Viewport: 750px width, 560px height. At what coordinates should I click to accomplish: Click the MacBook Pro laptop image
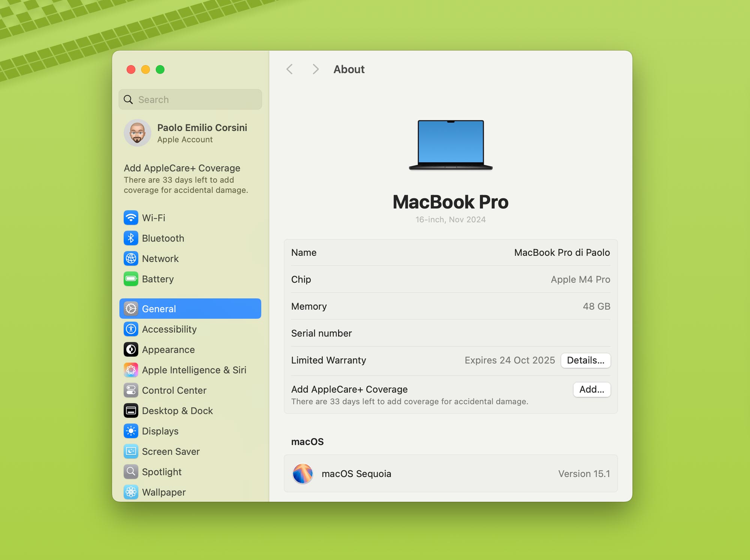(451, 145)
